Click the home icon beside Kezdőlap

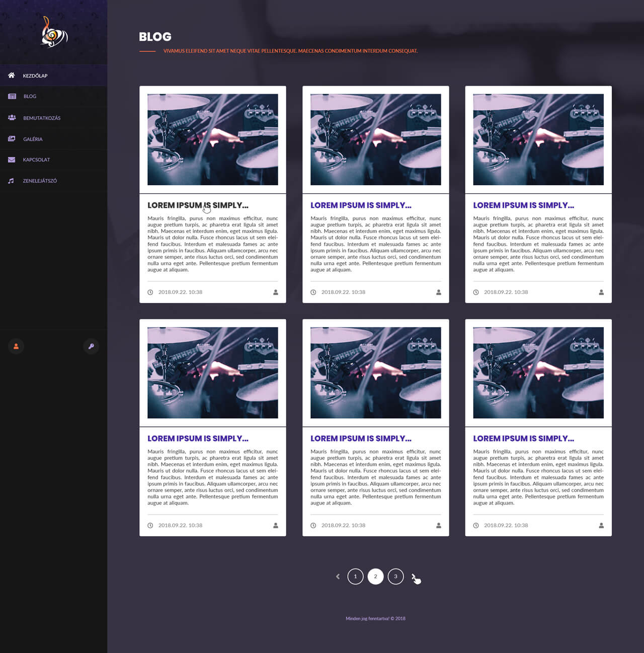(11, 76)
